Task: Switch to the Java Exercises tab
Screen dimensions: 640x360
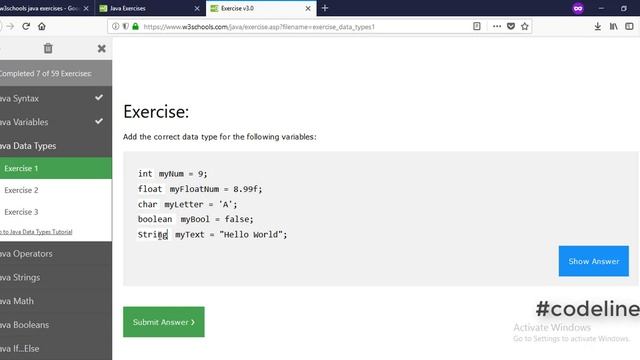Action: click(149, 8)
